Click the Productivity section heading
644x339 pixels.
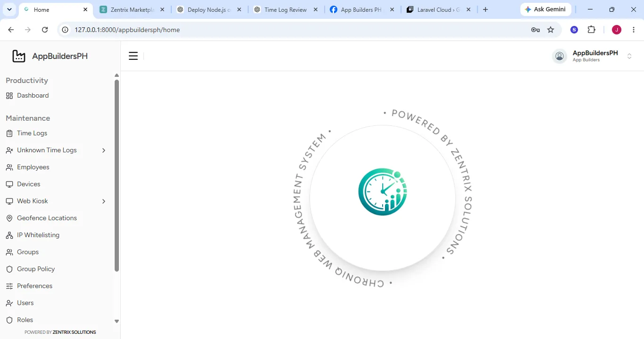pos(27,81)
